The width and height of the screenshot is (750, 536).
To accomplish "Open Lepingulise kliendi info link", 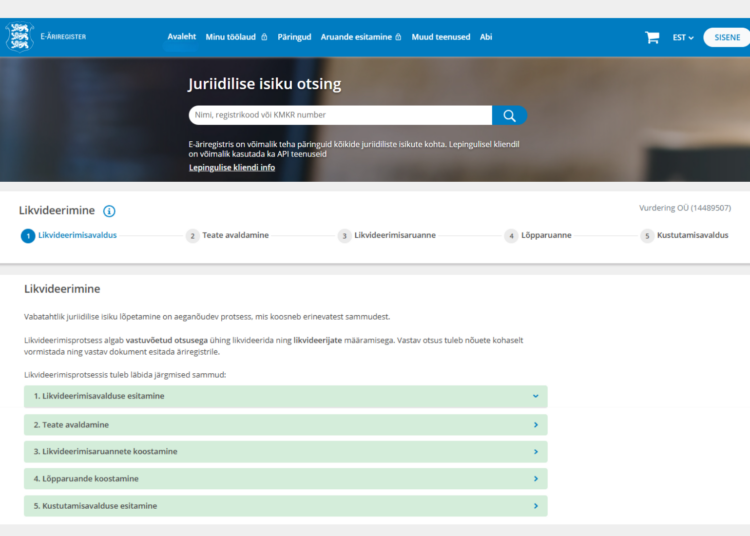I will (232, 167).
